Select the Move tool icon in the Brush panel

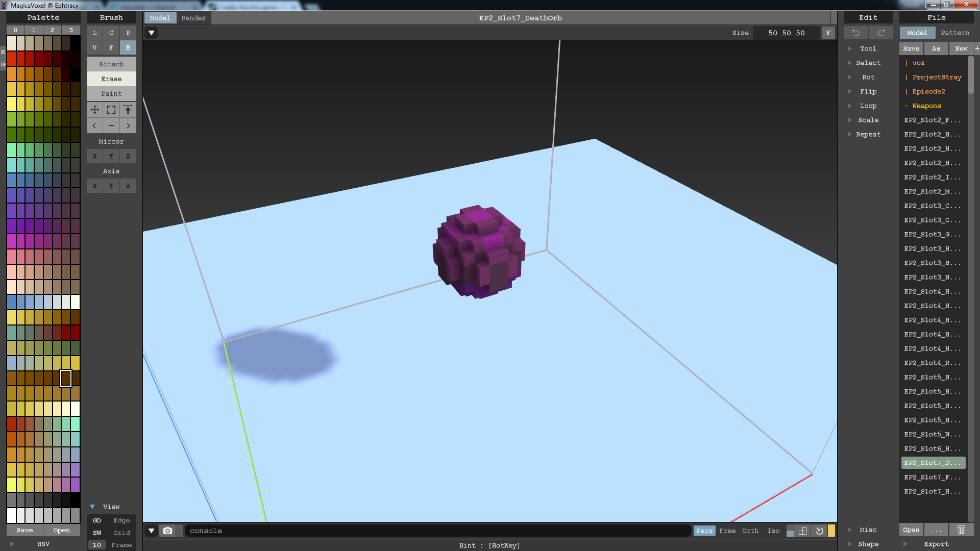coord(94,110)
